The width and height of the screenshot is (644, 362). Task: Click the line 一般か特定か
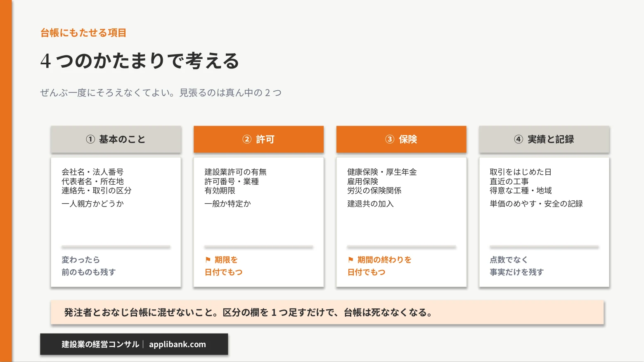(x=227, y=204)
